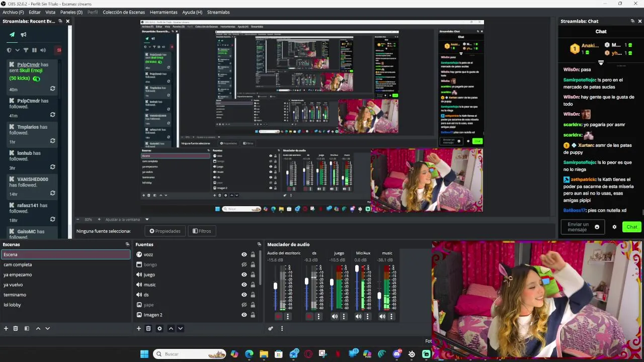The width and height of the screenshot is (644, 362).
Task: Open the Editar menu
Action: coord(35,12)
